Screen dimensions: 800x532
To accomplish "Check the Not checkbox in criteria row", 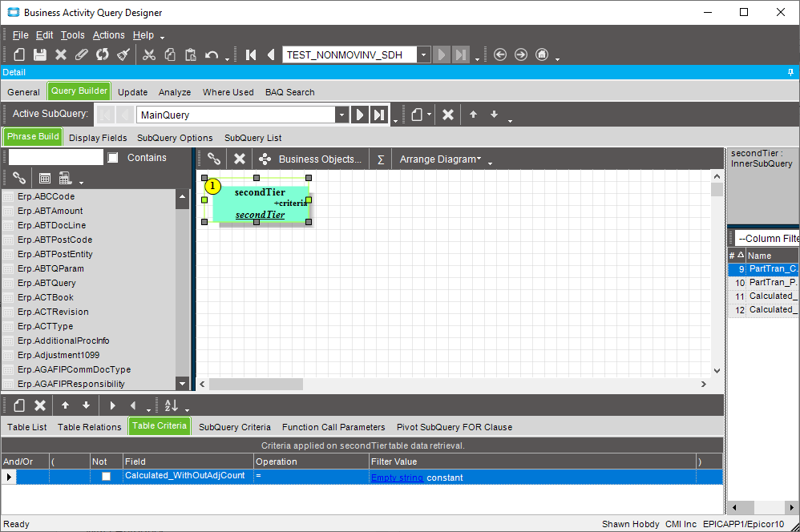I will pyautogui.click(x=106, y=477).
